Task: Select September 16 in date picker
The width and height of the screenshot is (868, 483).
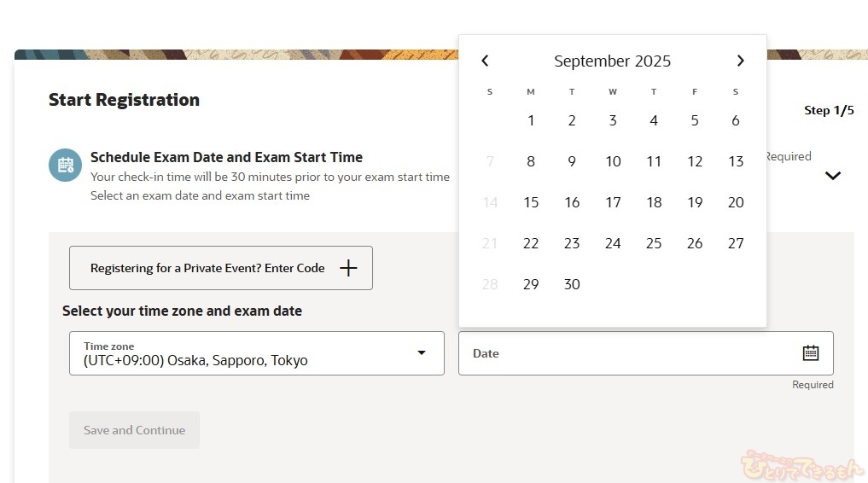Action: pyautogui.click(x=572, y=202)
